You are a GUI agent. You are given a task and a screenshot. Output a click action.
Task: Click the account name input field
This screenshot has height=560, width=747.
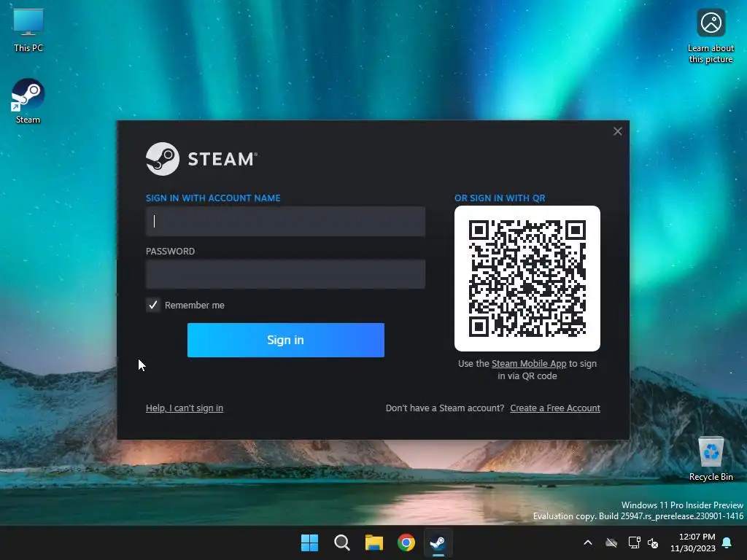coord(285,221)
